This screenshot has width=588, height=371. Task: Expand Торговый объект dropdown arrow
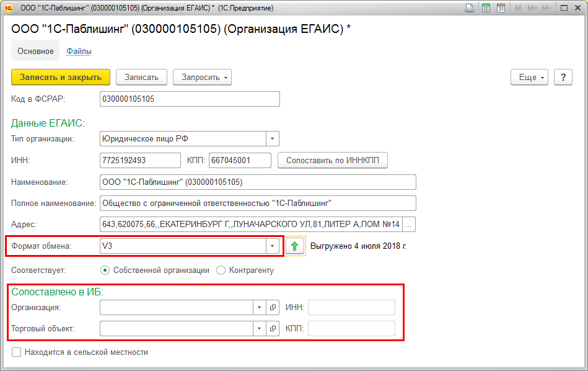(x=259, y=329)
